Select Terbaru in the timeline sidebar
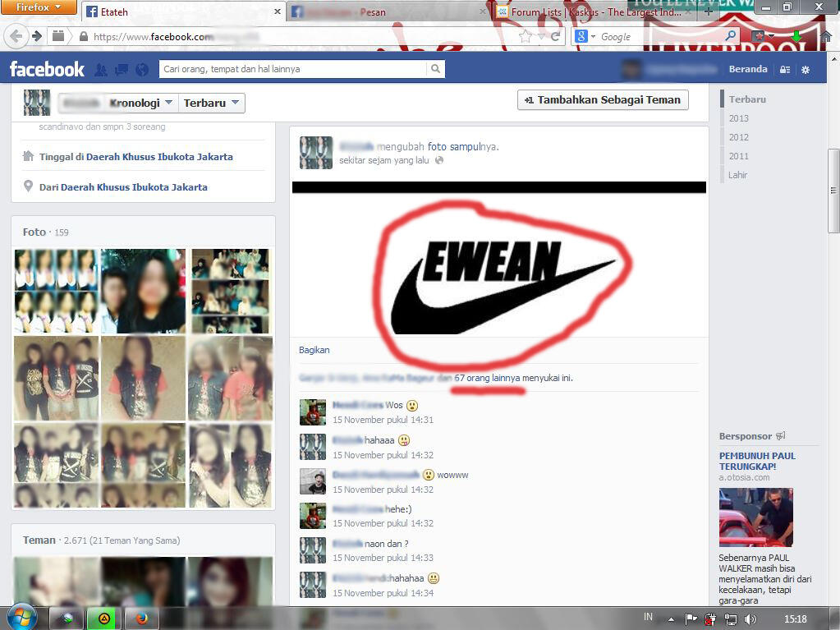The image size is (840, 630). pyautogui.click(x=747, y=99)
